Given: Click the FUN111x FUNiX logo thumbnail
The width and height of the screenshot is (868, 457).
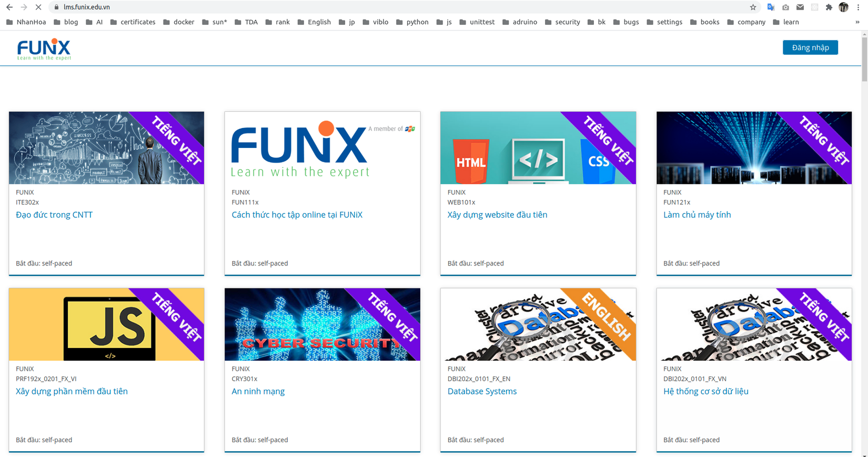Looking at the screenshot, I should (x=322, y=148).
